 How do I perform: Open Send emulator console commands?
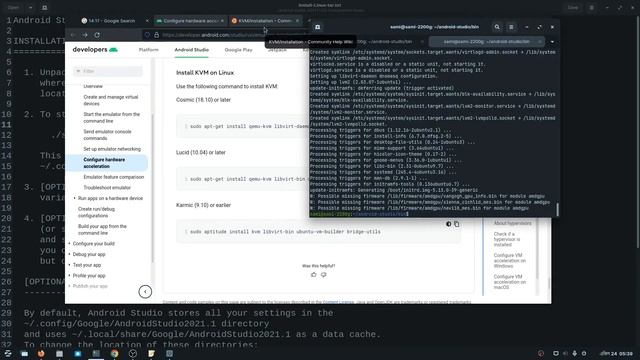[107, 135]
